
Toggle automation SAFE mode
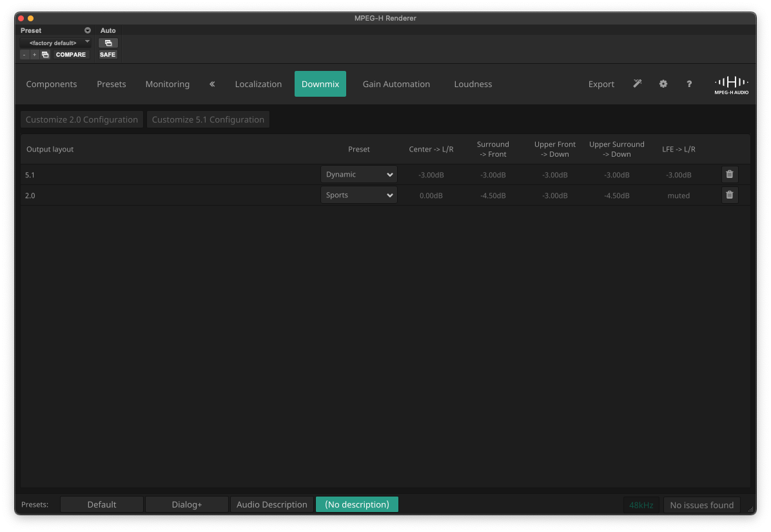[x=108, y=55]
